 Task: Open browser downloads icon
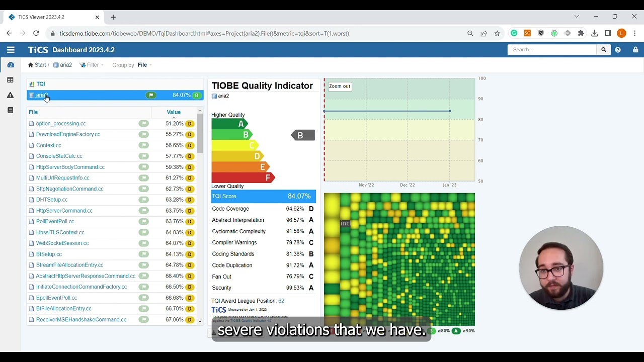(x=594, y=33)
